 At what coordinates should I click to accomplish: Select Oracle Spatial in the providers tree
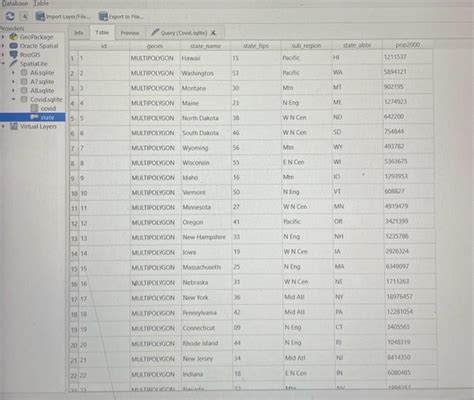point(39,46)
